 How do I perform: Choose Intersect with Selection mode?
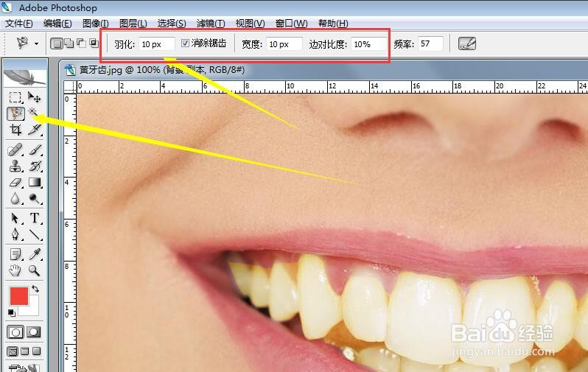94,43
